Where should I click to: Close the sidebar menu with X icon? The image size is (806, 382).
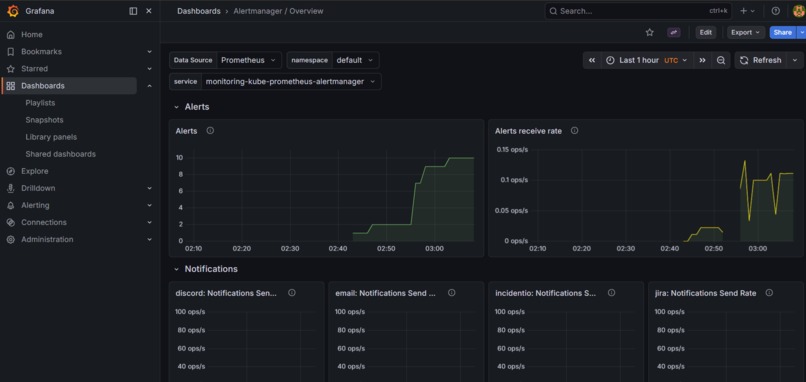click(x=149, y=11)
